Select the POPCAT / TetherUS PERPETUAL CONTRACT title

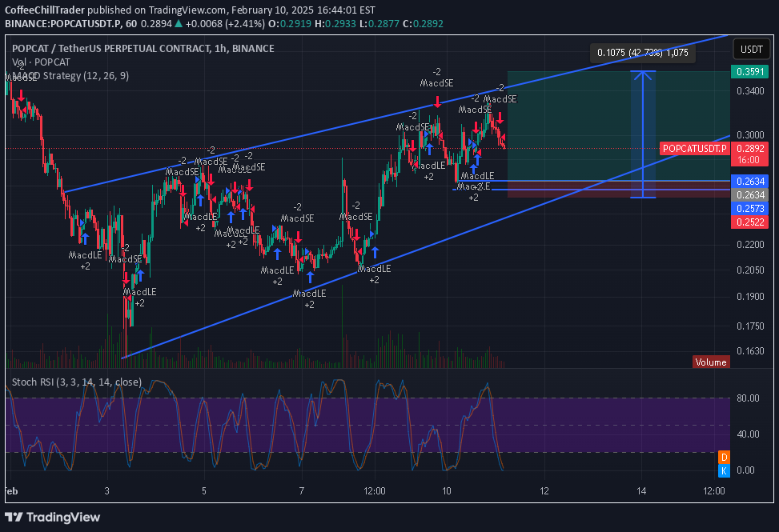pos(143,48)
